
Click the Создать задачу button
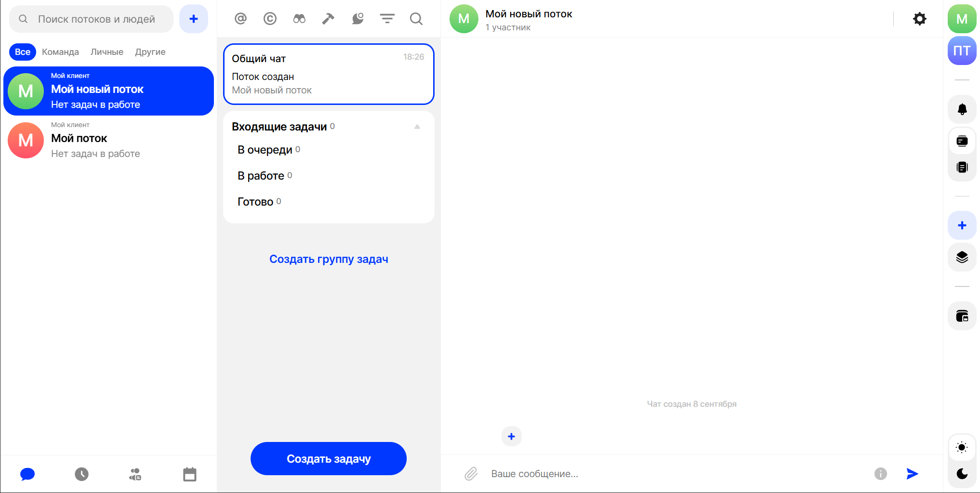[329, 459]
